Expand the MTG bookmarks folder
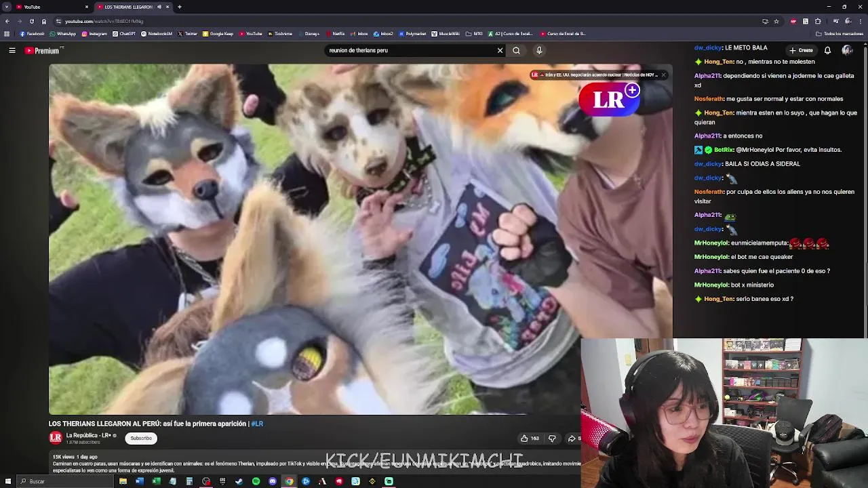The height and width of the screenshot is (488, 868). click(x=474, y=34)
